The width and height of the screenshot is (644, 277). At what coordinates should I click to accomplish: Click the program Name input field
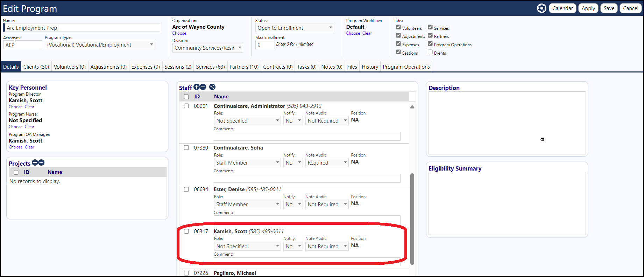click(82, 28)
